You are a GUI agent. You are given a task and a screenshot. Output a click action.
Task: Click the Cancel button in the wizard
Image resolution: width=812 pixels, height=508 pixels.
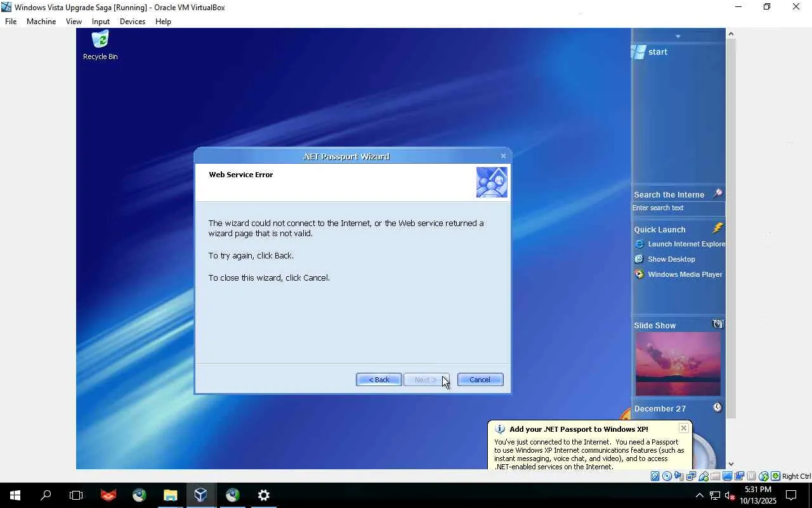coord(480,380)
